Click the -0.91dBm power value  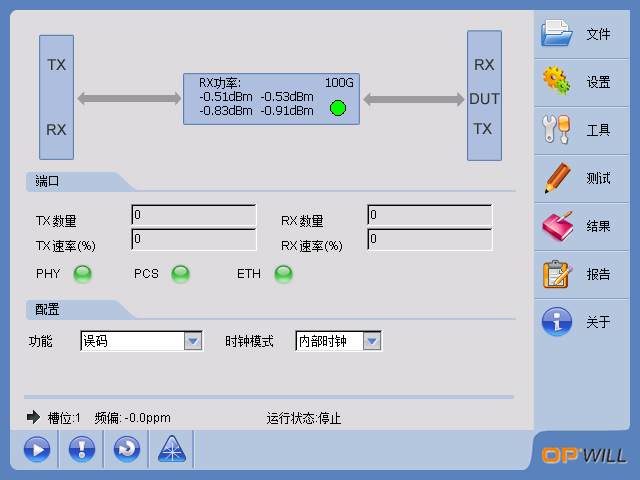click(x=287, y=111)
